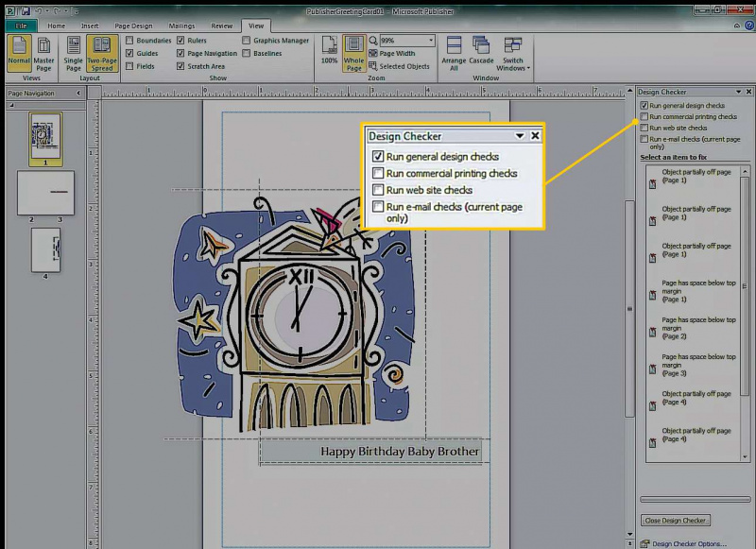Image resolution: width=756 pixels, height=549 pixels.
Task: Click fix icon for first Page 1 issue
Action: (653, 183)
